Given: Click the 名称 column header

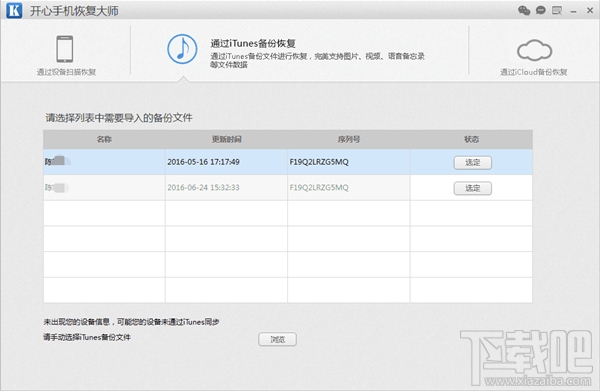Looking at the screenshot, I should 104,139.
